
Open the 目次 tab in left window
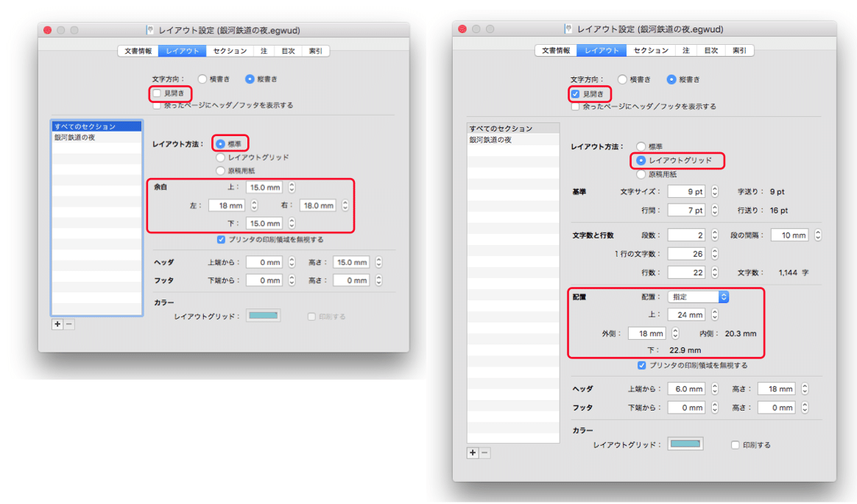[288, 51]
